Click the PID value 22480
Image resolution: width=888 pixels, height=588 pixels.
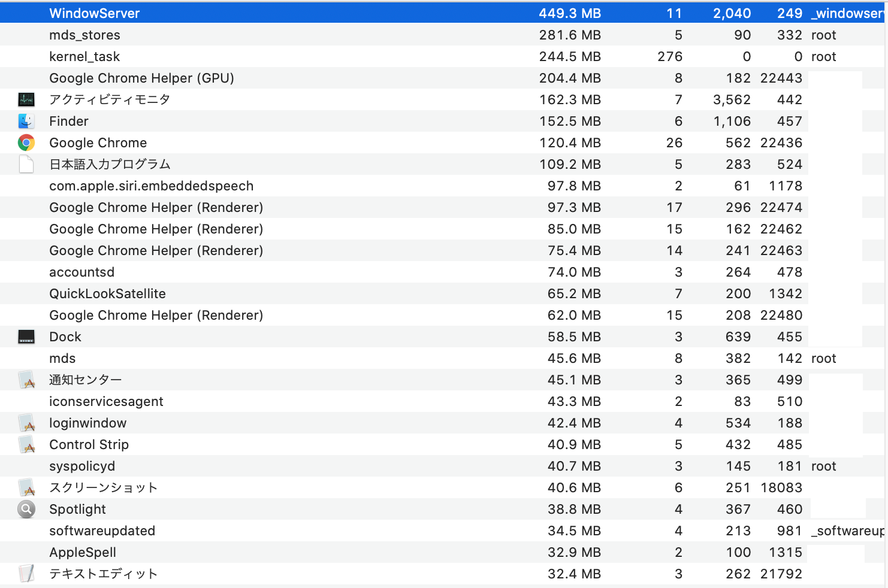[781, 315]
